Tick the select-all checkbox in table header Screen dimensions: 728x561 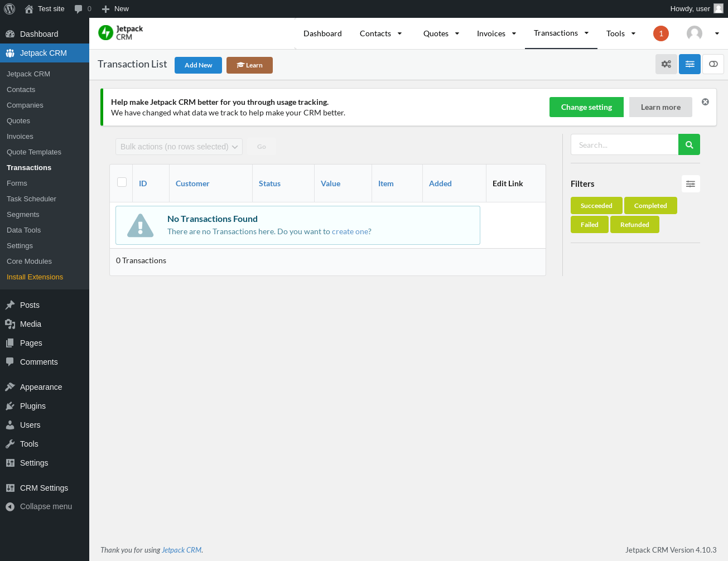122,182
